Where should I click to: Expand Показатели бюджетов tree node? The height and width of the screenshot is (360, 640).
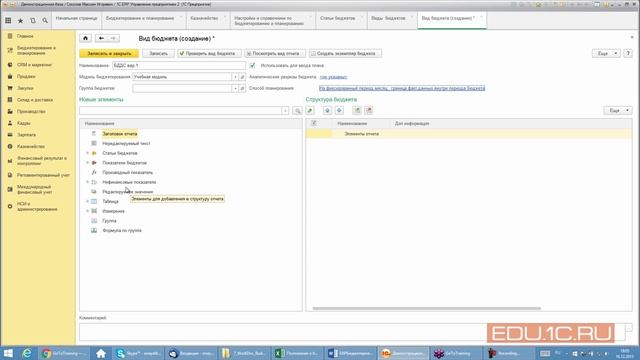click(x=87, y=163)
